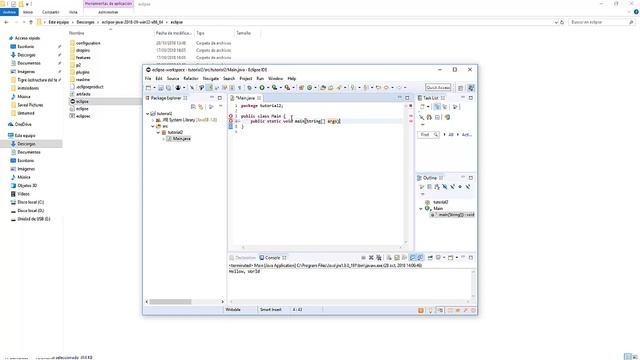The image size is (640, 360).
Task: Maximize the Main.java editor area
Action: pos(407,98)
